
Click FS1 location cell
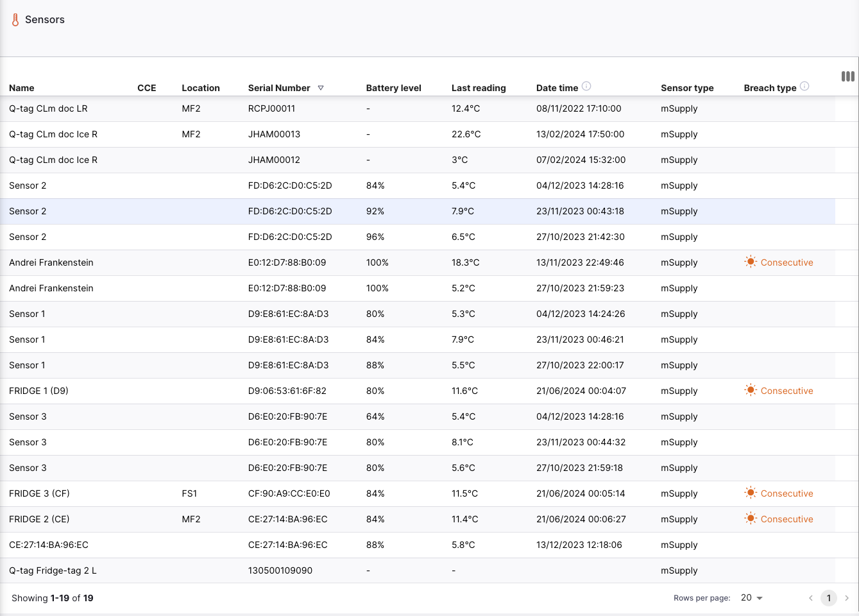pos(189,493)
